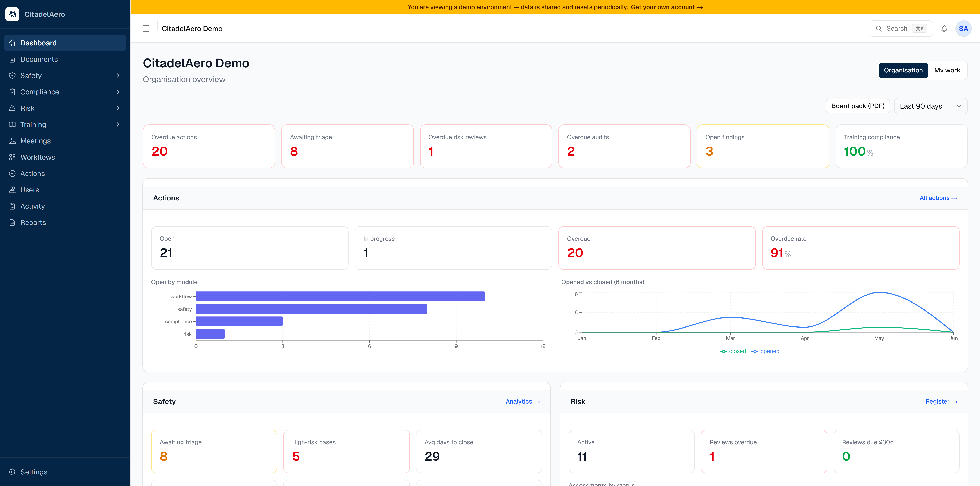
Task: Open the top-row Awaiting triage card
Action: pos(347,146)
